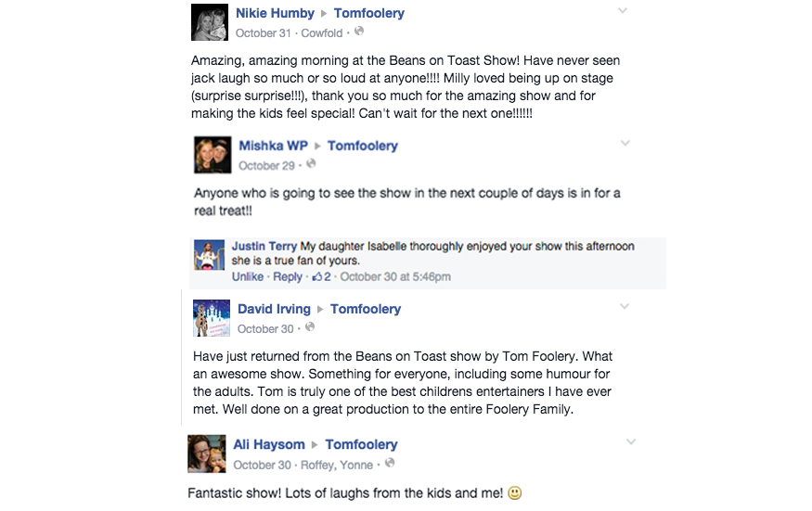Screen dimensions: 812x511
Task: Click the globe privacy icon on Nikie Humby's post
Action: coord(359,32)
